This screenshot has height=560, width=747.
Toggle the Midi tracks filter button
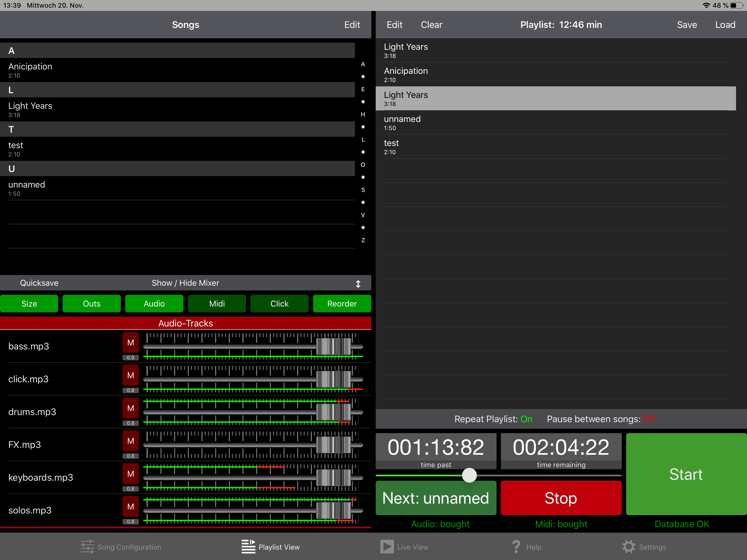[217, 304]
